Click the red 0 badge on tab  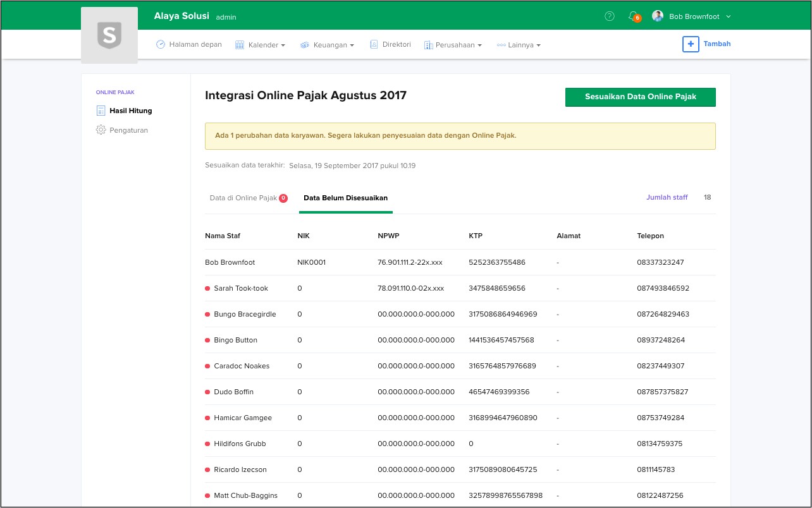coord(283,198)
